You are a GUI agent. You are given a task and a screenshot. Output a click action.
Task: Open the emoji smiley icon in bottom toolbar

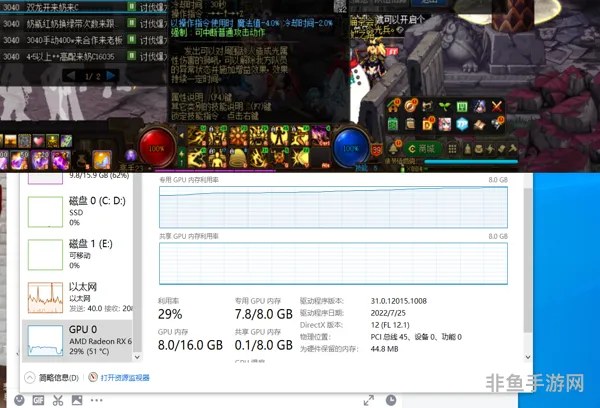(19, 400)
